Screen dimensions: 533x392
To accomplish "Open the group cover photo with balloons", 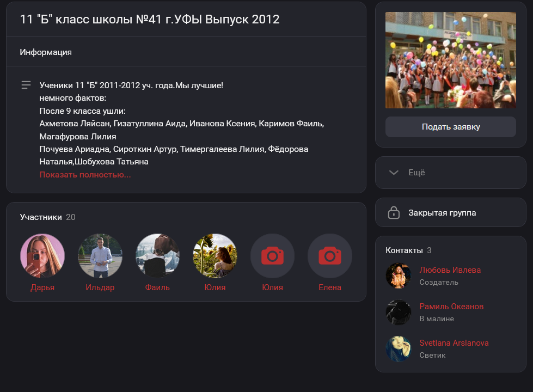I will pyautogui.click(x=451, y=60).
